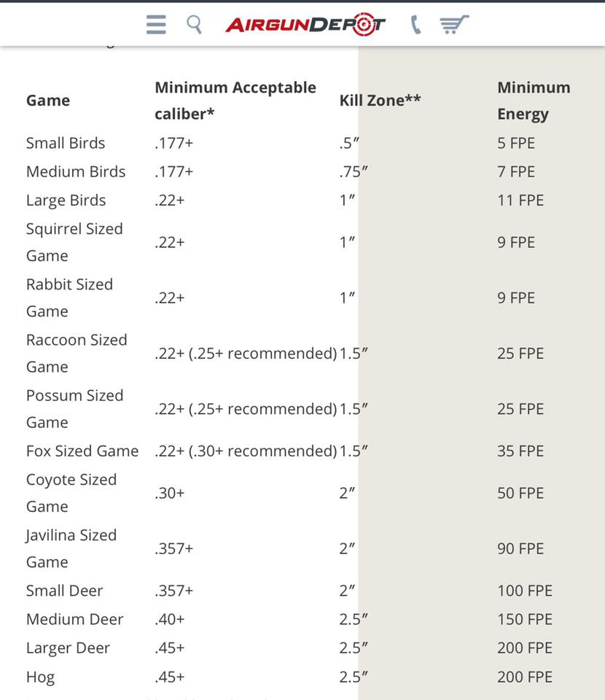
Task: Select the Small Birds row label
Action: coord(66,143)
